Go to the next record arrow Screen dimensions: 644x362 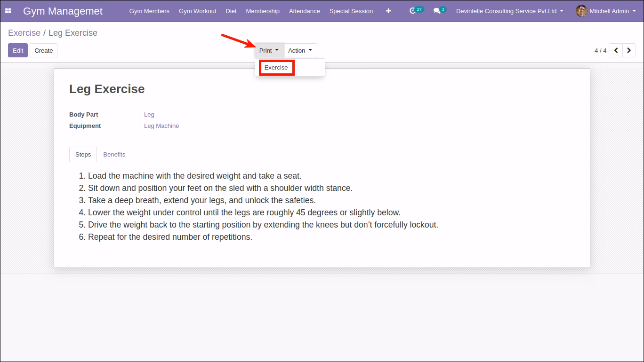coord(629,50)
